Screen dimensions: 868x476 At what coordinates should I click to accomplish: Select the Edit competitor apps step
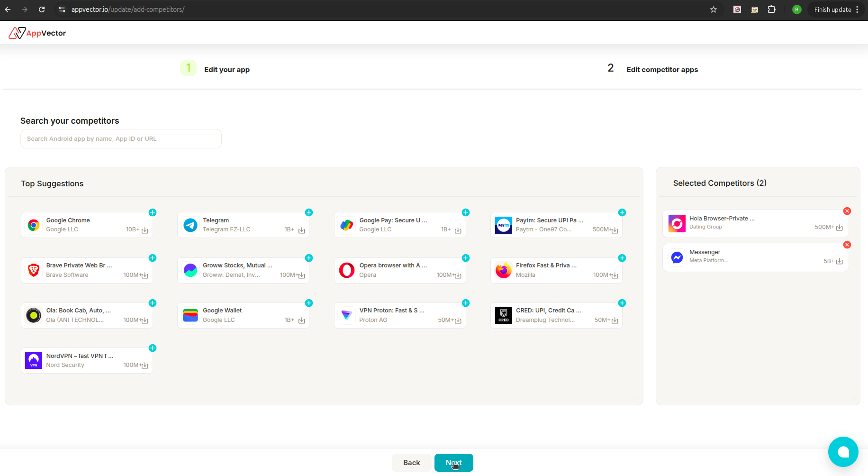pos(662,69)
